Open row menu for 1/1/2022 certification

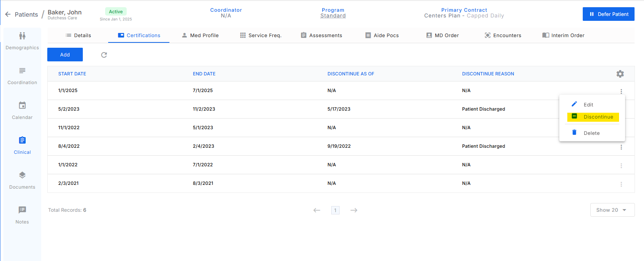621,166
